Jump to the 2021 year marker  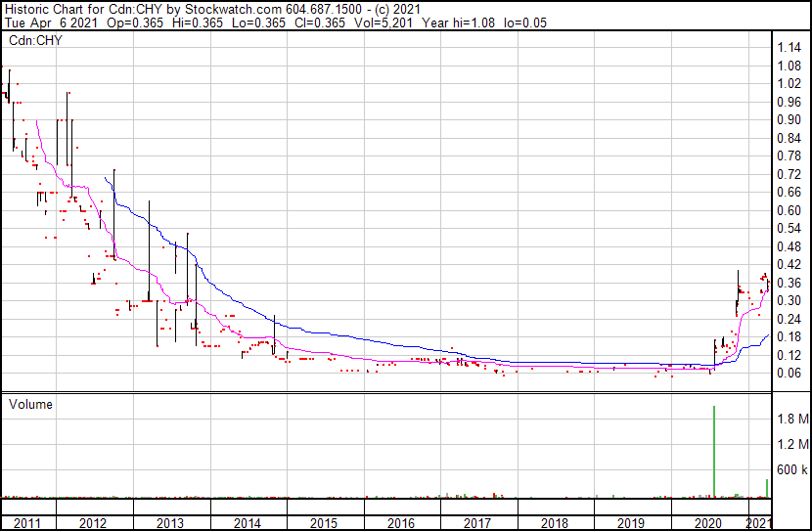point(759,523)
